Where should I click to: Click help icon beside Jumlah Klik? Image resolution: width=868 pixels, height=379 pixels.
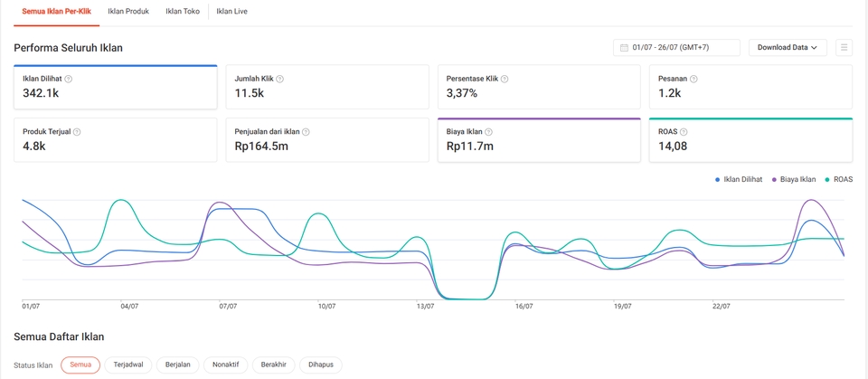click(x=279, y=79)
